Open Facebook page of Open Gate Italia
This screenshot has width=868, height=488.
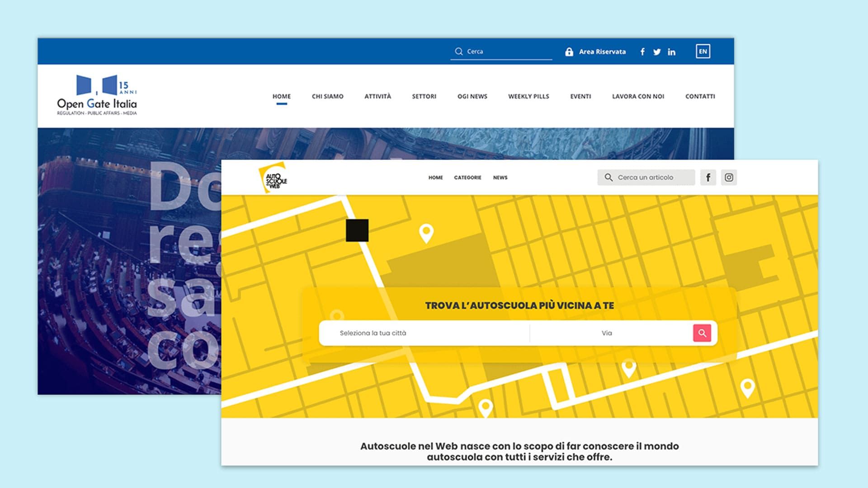[642, 52]
